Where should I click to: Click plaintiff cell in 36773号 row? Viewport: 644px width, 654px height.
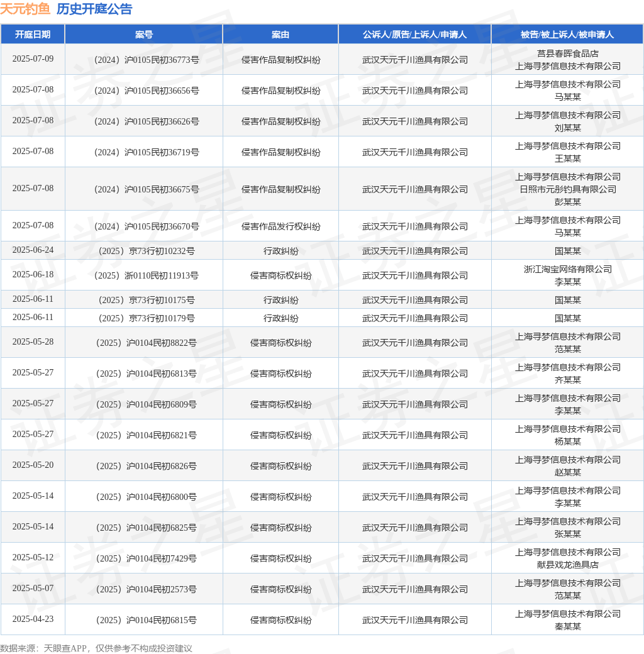pyautogui.click(x=415, y=60)
